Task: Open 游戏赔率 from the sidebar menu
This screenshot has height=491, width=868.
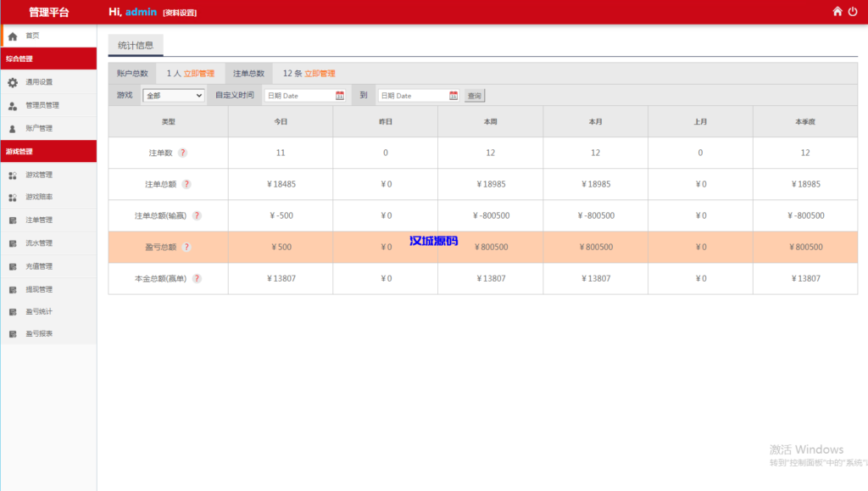Action: 39,198
